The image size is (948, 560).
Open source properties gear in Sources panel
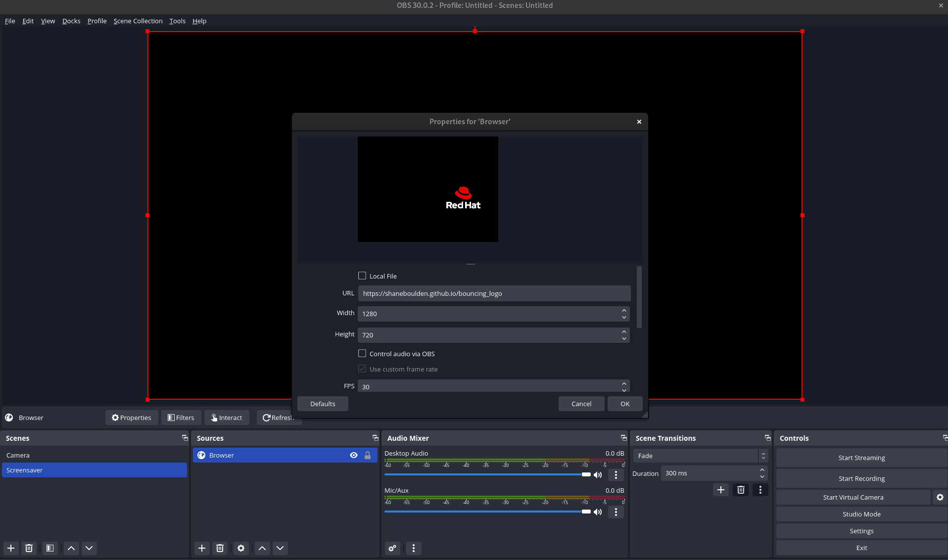(241, 548)
